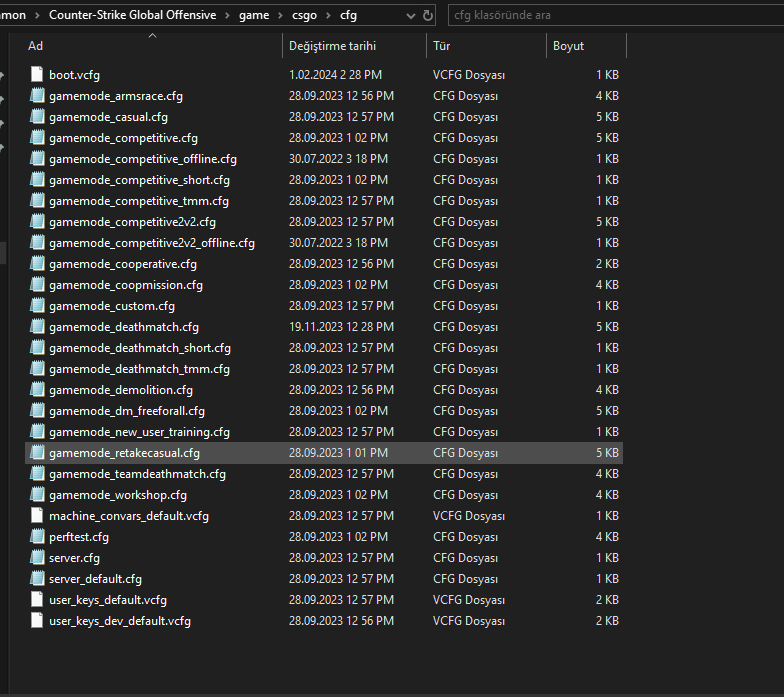This screenshot has width=784, height=697.
Task: Click VCFG Dosyası type of boot.vcfg
Action: (469, 75)
